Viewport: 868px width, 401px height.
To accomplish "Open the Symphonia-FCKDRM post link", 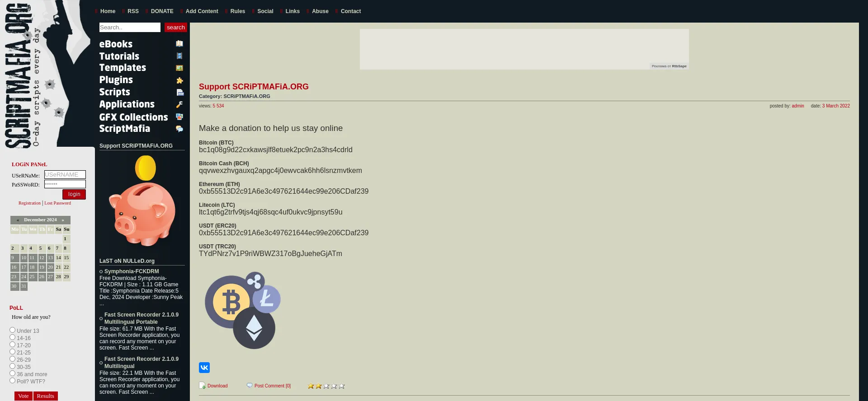I will (132, 271).
